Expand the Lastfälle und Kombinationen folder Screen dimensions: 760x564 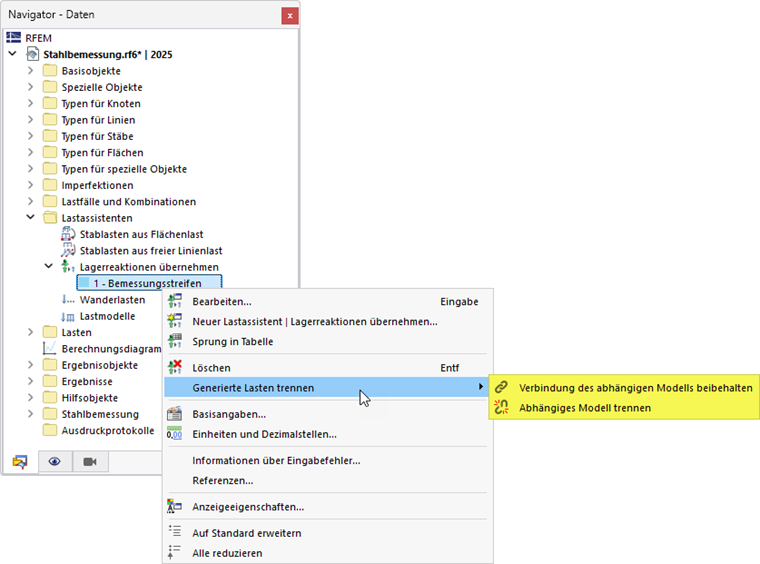coord(31,201)
